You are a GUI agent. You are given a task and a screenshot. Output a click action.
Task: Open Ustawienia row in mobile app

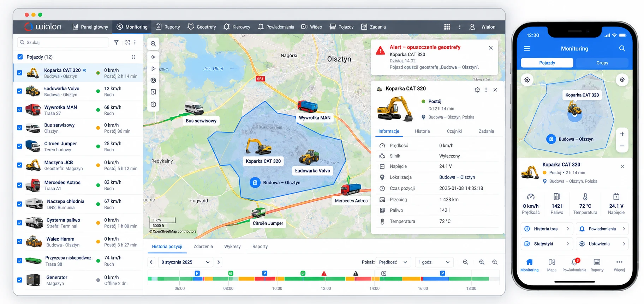(x=602, y=244)
